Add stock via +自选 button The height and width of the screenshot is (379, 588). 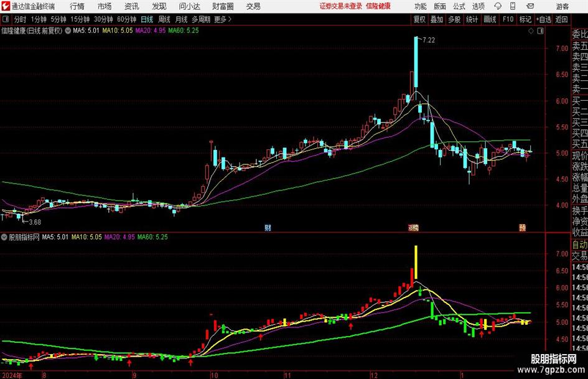[543, 19]
